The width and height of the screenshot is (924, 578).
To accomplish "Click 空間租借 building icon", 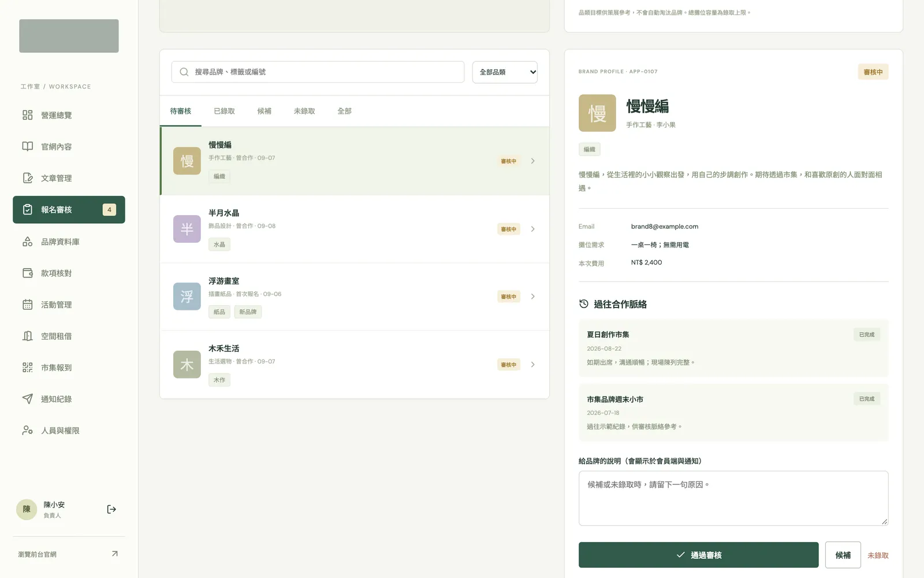I will pyautogui.click(x=27, y=336).
